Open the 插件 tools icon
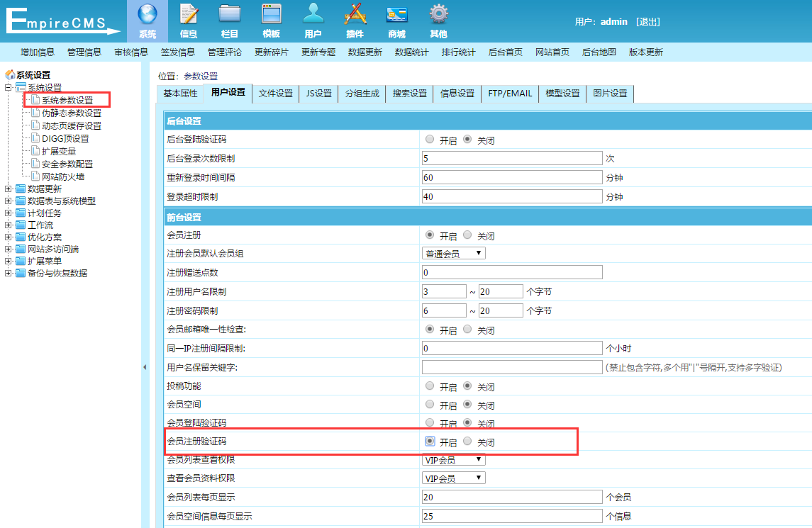 pos(355,14)
